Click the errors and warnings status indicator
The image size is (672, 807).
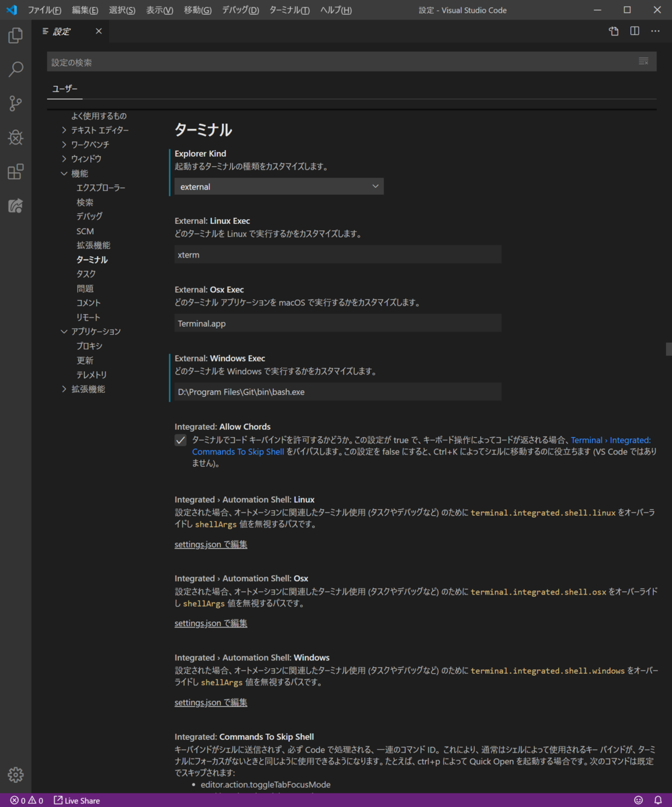(x=27, y=800)
